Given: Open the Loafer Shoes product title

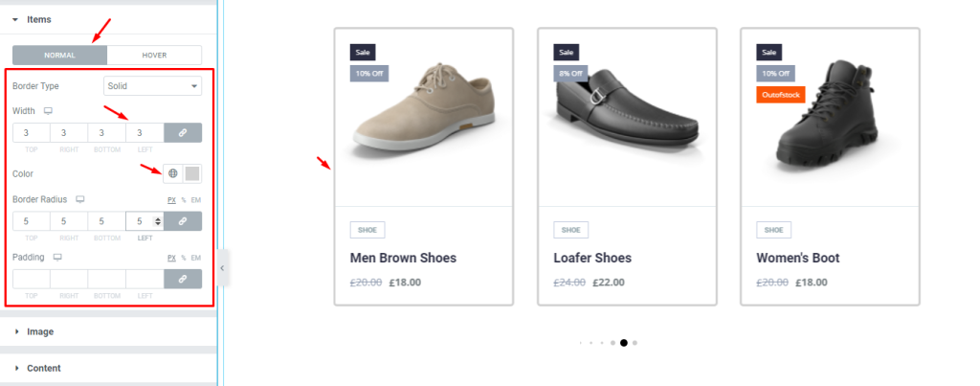Looking at the screenshot, I should click(x=591, y=258).
